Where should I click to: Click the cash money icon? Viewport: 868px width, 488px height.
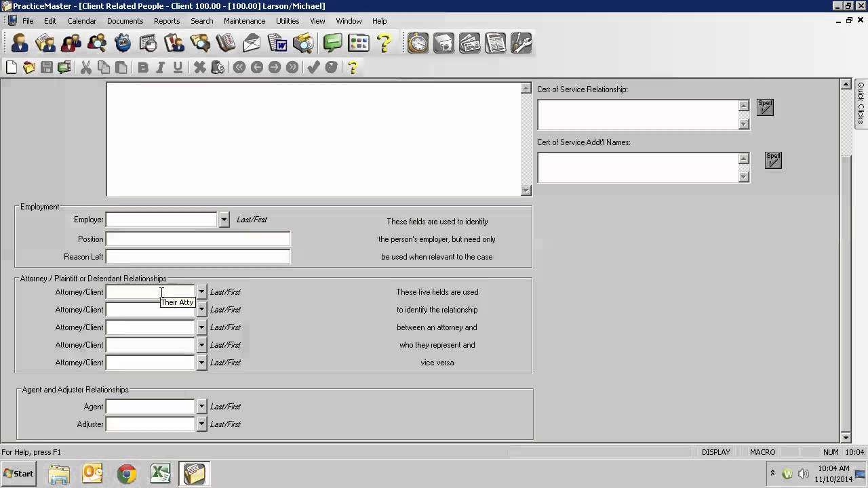click(x=469, y=43)
